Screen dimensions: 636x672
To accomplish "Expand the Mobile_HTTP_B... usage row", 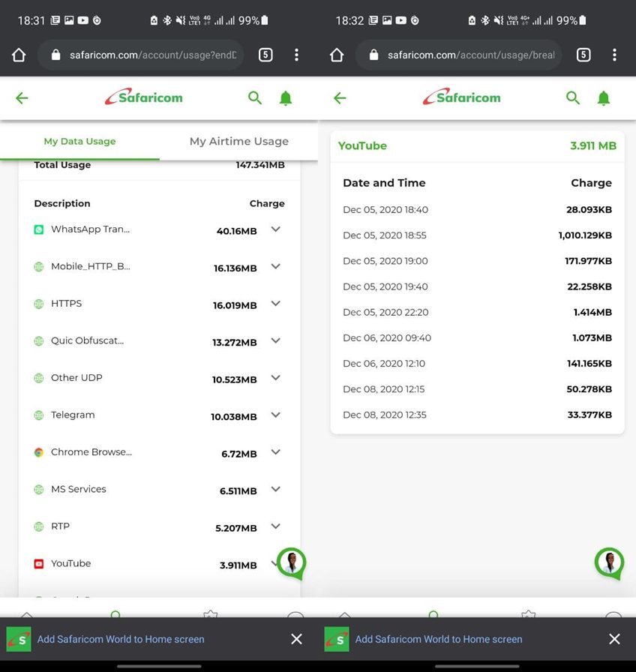I will pyautogui.click(x=275, y=266).
